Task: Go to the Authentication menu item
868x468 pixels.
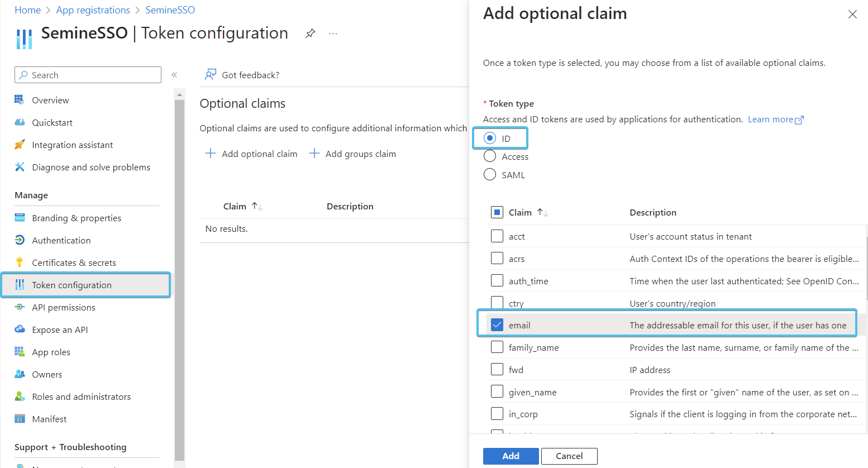Action: (x=61, y=240)
